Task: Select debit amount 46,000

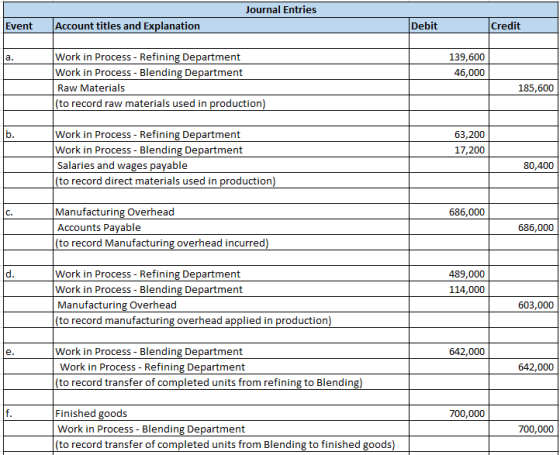Action: tap(449, 72)
